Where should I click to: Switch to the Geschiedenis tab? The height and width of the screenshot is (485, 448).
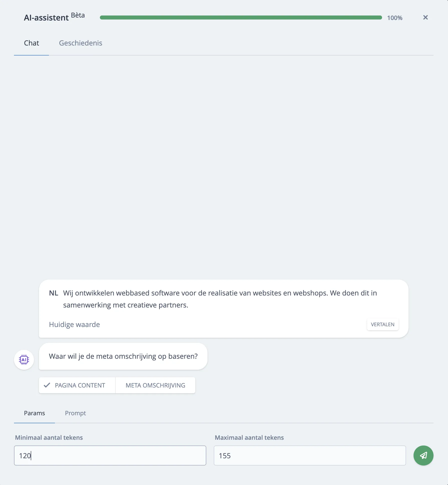tap(80, 43)
